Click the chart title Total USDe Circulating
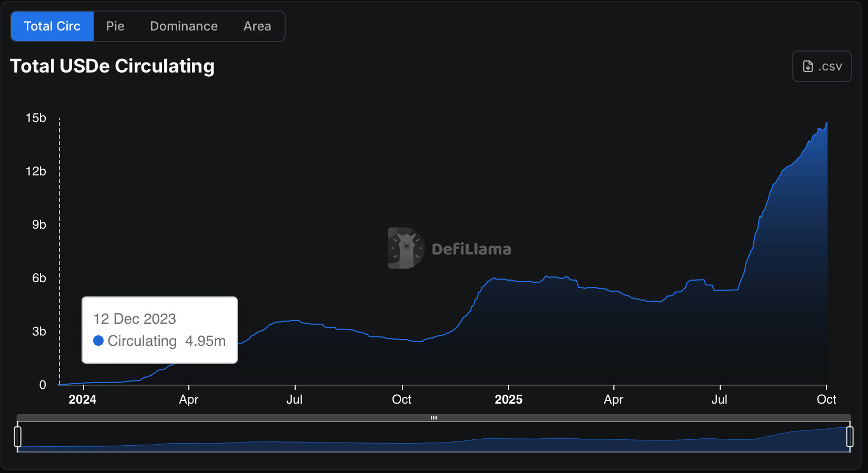This screenshot has width=868, height=473. click(112, 66)
